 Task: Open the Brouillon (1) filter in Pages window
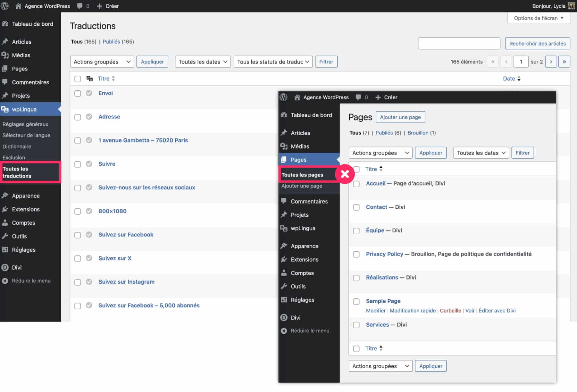click(422, 133)
